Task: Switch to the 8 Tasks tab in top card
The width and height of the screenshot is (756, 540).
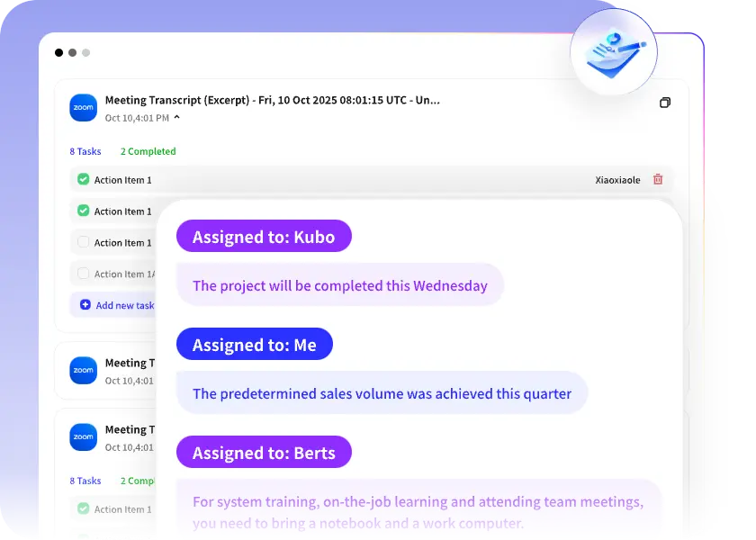Action: click(85, 151)
